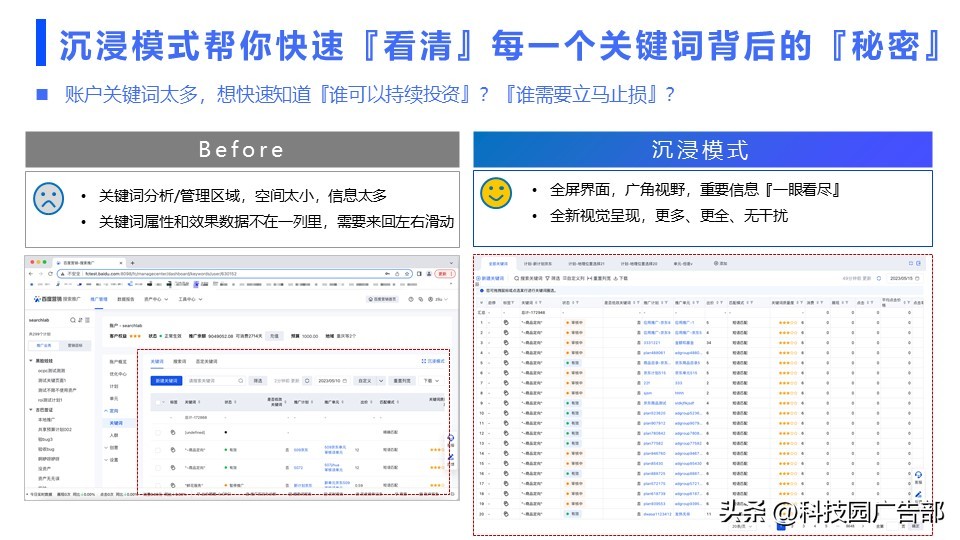Click window icon left of exit icon

coord(911,263)
